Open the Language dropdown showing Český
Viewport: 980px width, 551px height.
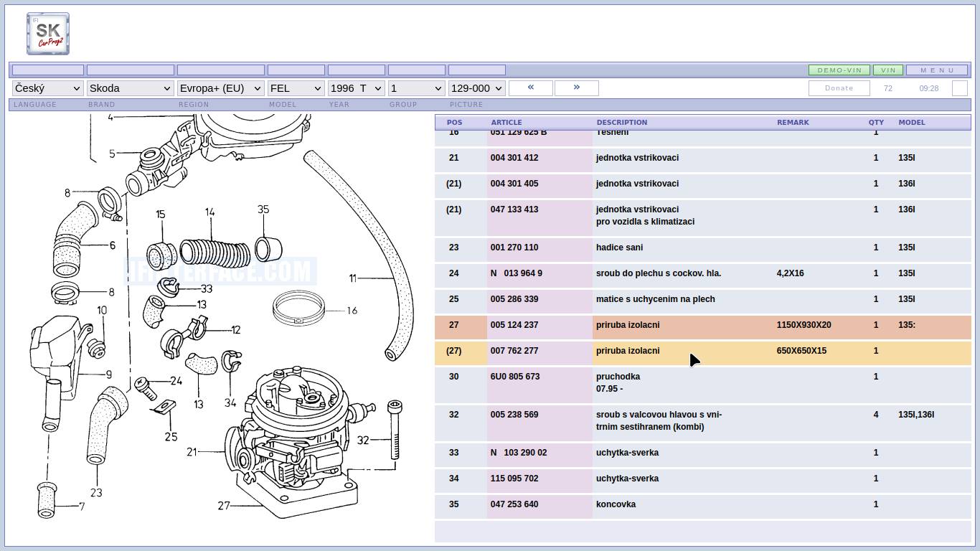click(47, 88)
